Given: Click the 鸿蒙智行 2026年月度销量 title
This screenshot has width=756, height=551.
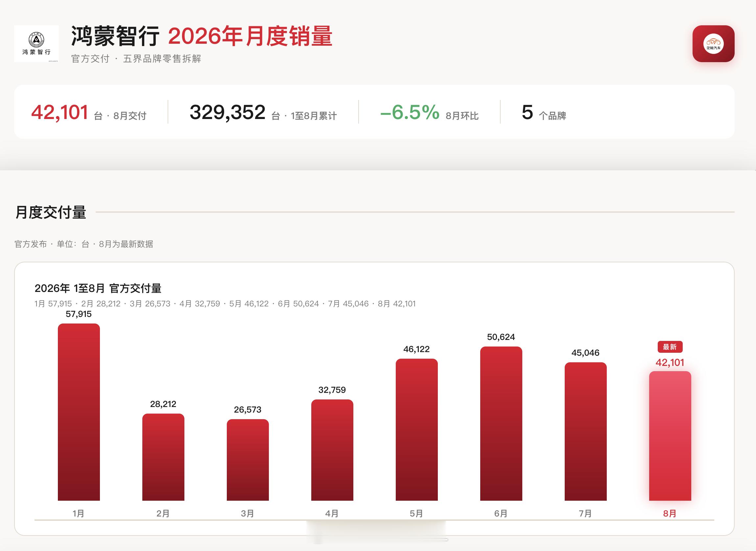Looking at the screenshot, I should [202, 36].
